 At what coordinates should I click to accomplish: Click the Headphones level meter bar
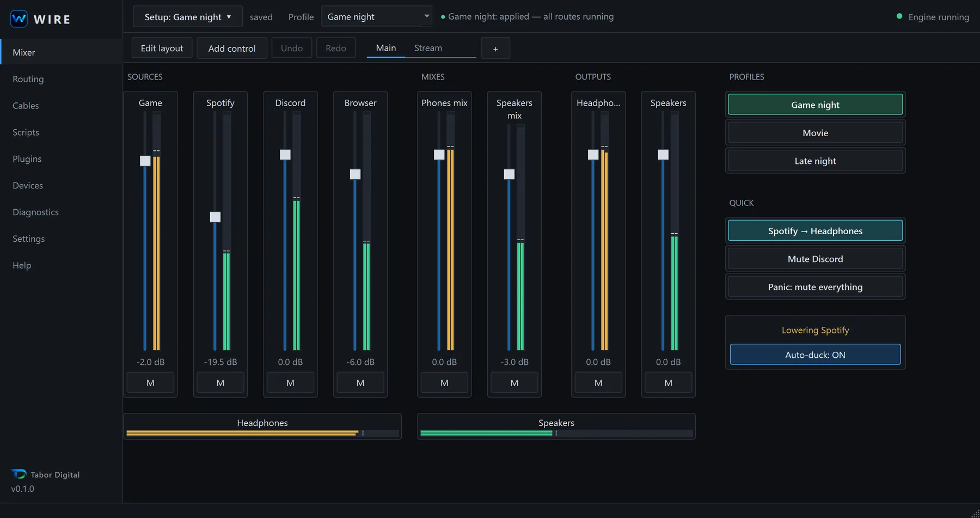(x=262, y=433)
